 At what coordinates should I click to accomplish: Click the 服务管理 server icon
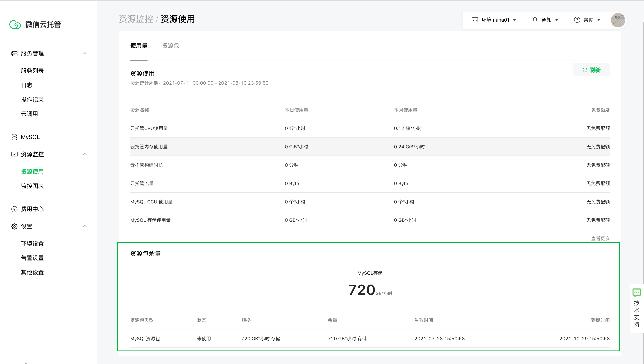14,53
